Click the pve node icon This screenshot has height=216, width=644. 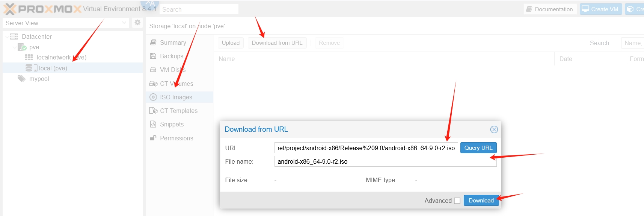pyautogui.click(x=22, y=47)
